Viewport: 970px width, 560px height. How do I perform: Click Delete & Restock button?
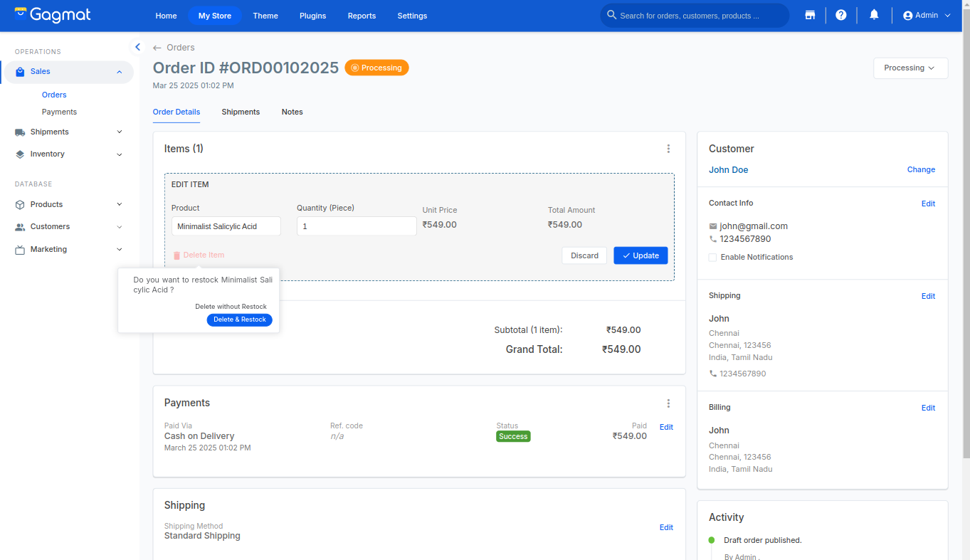tap(240, 320)
